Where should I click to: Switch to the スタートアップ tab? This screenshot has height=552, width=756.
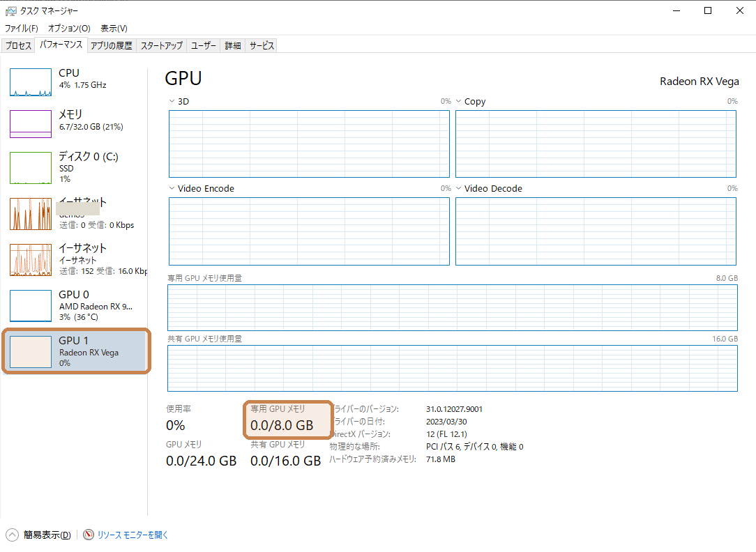pos(162,46)
